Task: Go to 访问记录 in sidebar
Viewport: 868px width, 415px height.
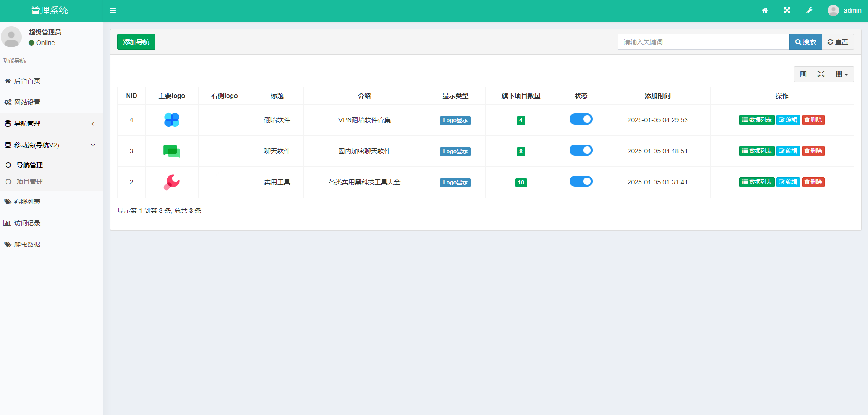Action: [x=27, y=223]
